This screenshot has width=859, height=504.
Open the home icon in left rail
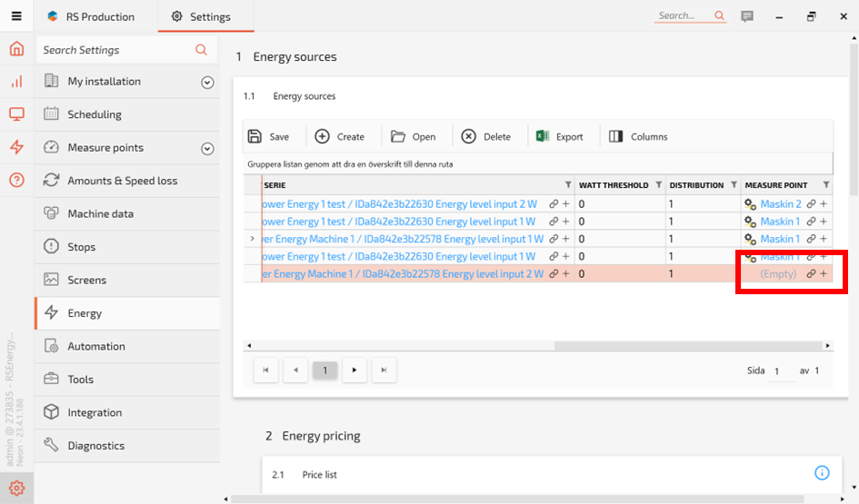16,49
